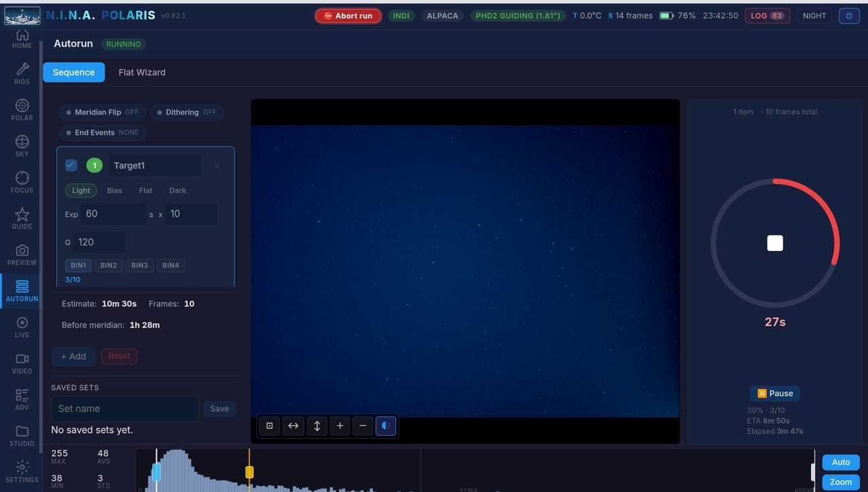Select BIN3 binning
Image resolution: width=868 pixels, height=492 pixels.
[140, 265]
